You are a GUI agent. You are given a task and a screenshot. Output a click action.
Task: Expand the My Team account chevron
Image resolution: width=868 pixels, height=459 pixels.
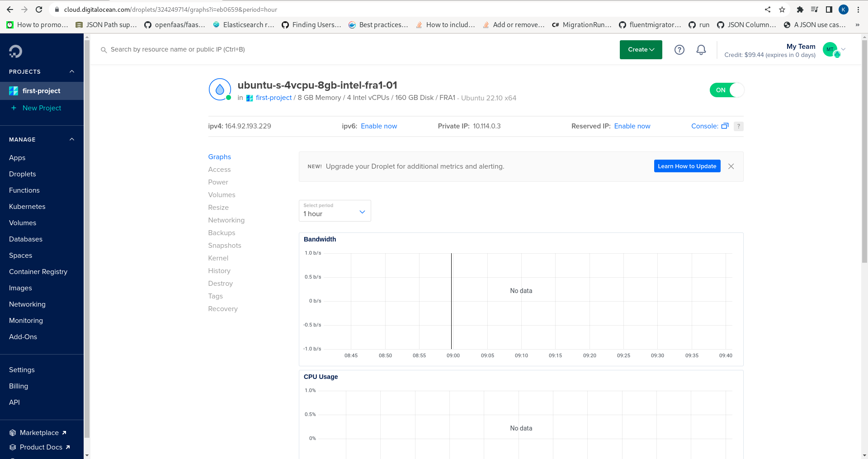click(x=843, y=49)
